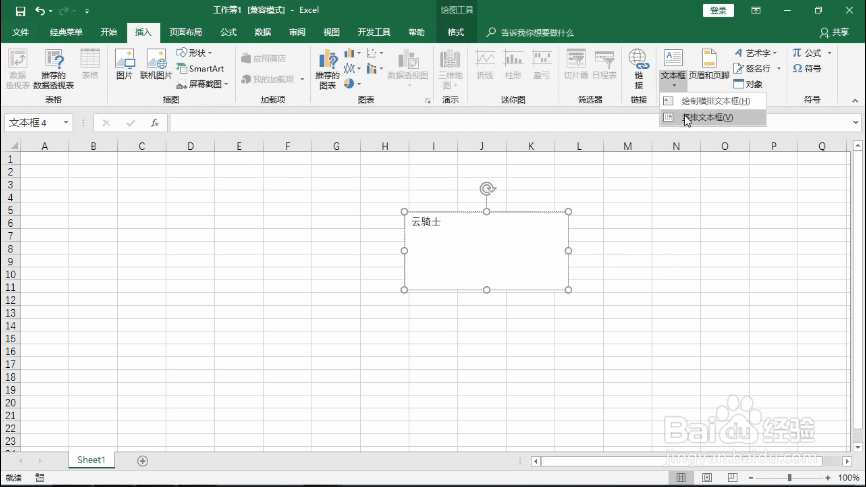This screenshot has height=487, width=866.
Task: Click the Save icon in quick access toolbar
Action: (20, 11)
